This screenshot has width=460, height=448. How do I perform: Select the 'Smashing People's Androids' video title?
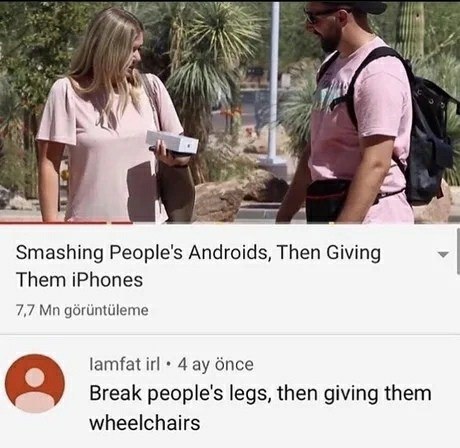pyautogui.click(x=198, y=266)
